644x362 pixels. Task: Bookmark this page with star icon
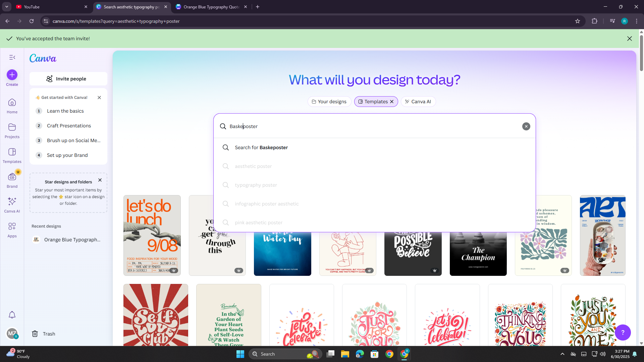point(578,21)
